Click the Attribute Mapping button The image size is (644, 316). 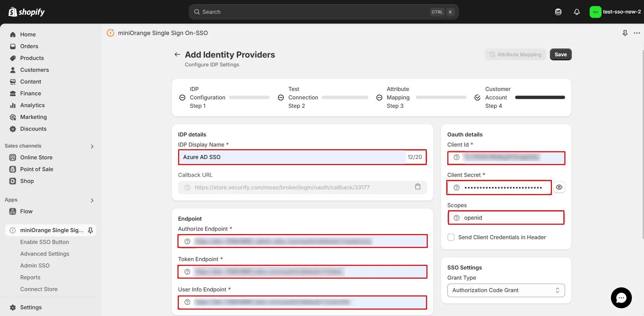coord(515,55)
